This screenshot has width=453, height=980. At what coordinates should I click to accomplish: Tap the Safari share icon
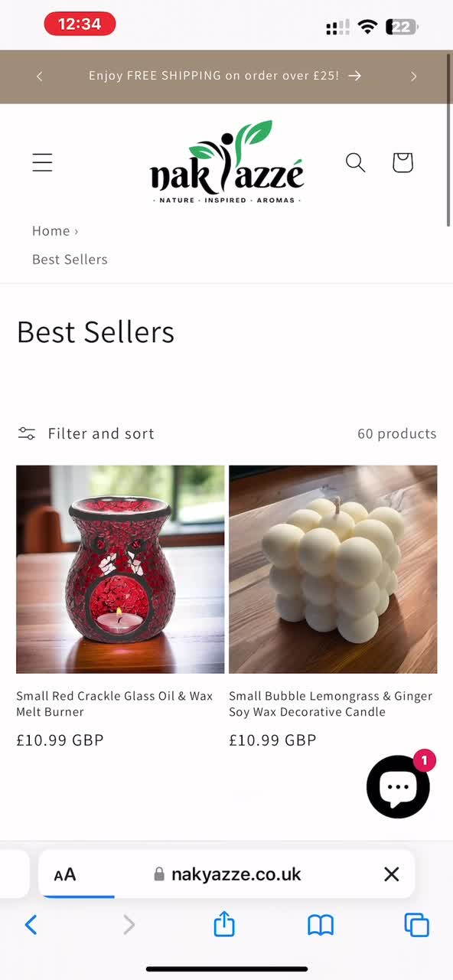(x=224, y=924)
